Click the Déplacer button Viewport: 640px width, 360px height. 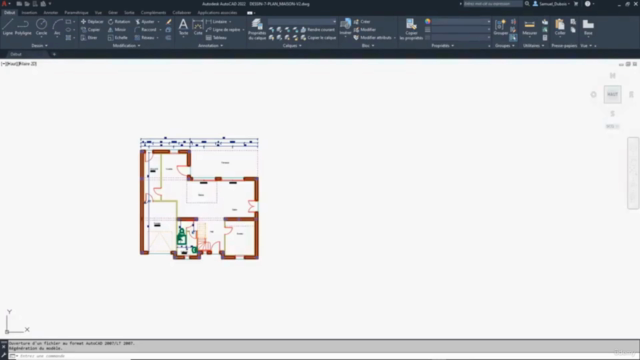pos(92,22)
